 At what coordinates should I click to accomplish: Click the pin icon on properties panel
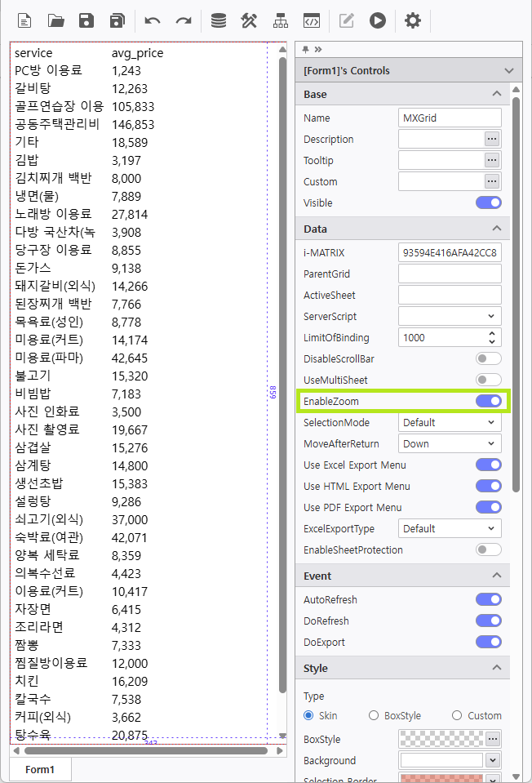point(306,49)
